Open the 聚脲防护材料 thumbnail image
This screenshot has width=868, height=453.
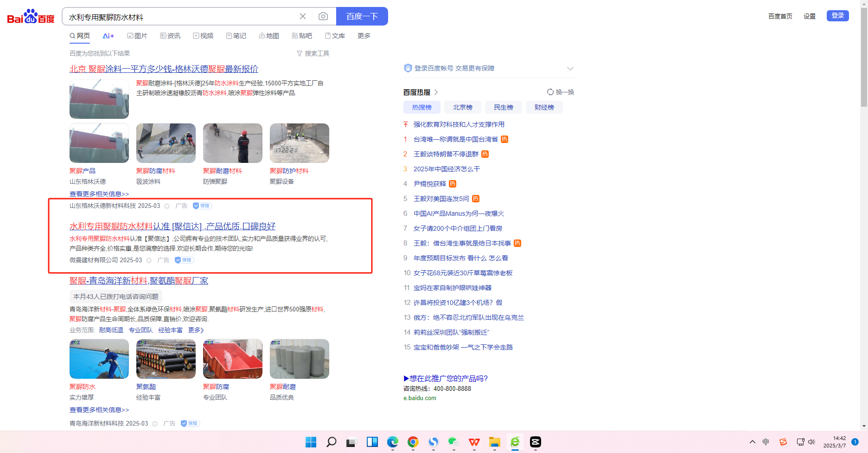click(x=300, y=143)
